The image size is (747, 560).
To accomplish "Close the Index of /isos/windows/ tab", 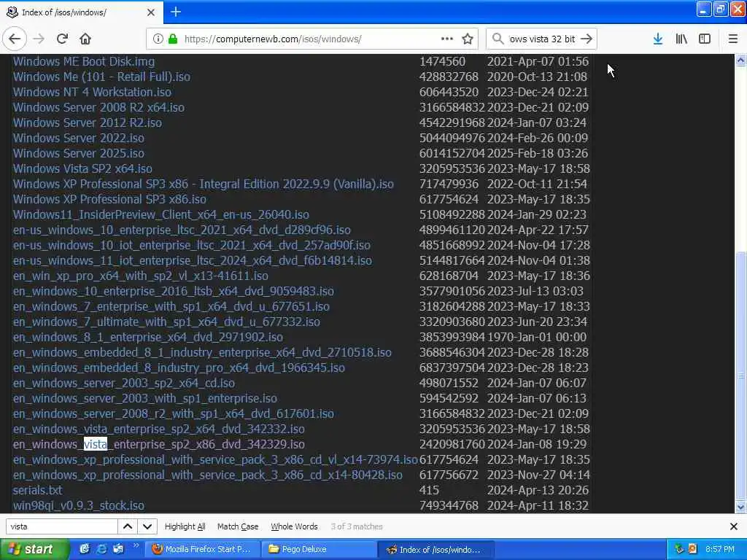I will pos(151,12).
